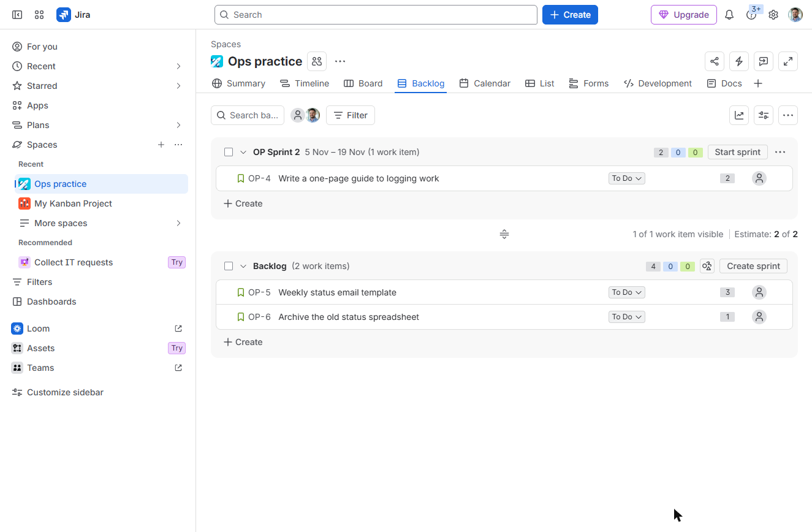Click the plus icon next to Spaces
Image resolution: width=812 pixels, height=532 pixels.
pyautogui.click(x=161, y=145)
